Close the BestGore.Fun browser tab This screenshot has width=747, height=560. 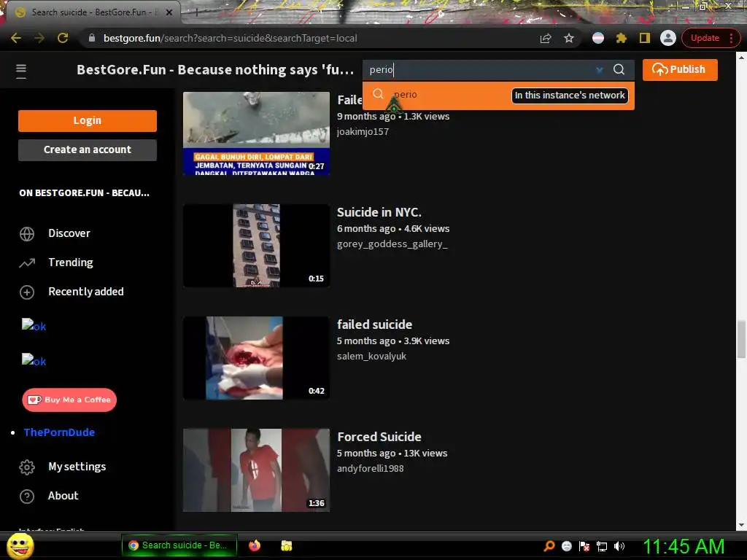169,12
